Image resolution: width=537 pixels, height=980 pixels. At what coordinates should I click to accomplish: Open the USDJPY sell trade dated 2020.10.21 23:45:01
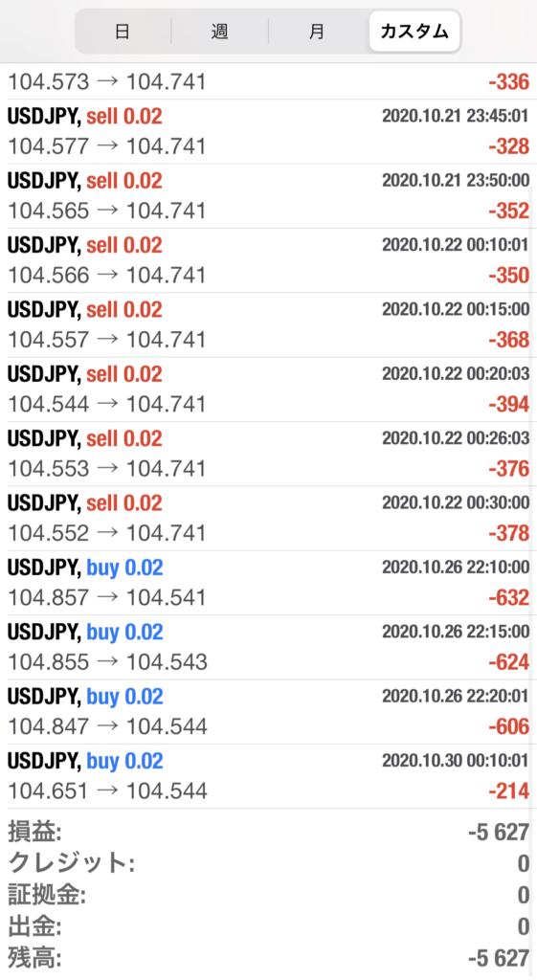[268, 132]
